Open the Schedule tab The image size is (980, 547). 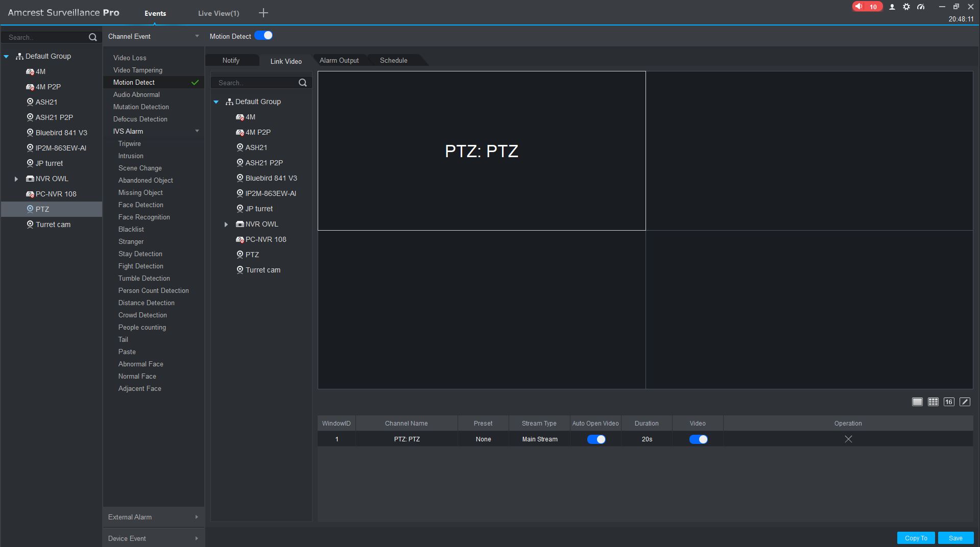(x=394, y=60)
